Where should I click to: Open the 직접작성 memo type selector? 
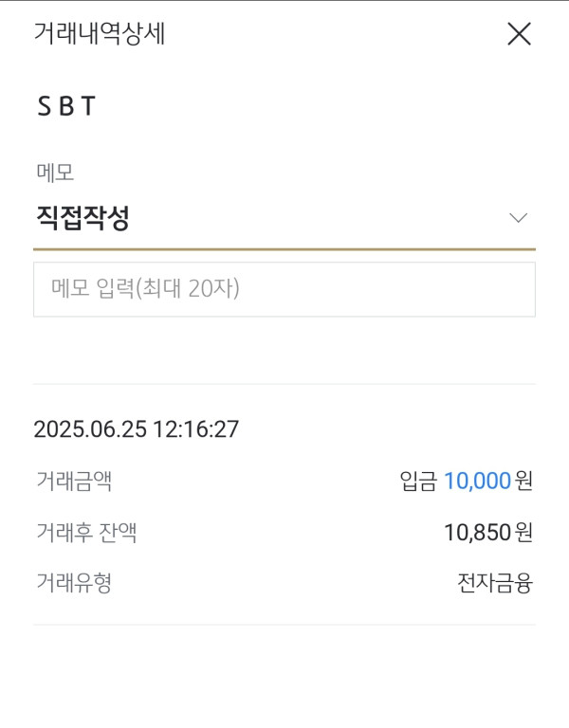tap(83, 218)
